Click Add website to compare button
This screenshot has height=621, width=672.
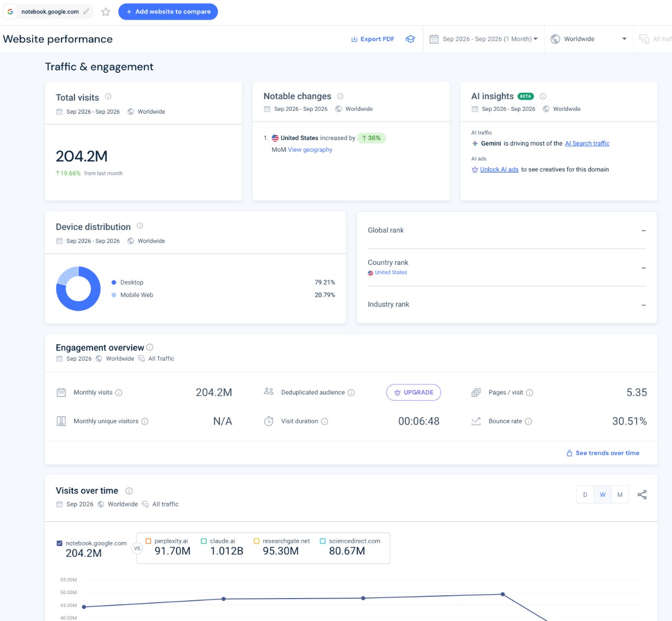[168, 12]
